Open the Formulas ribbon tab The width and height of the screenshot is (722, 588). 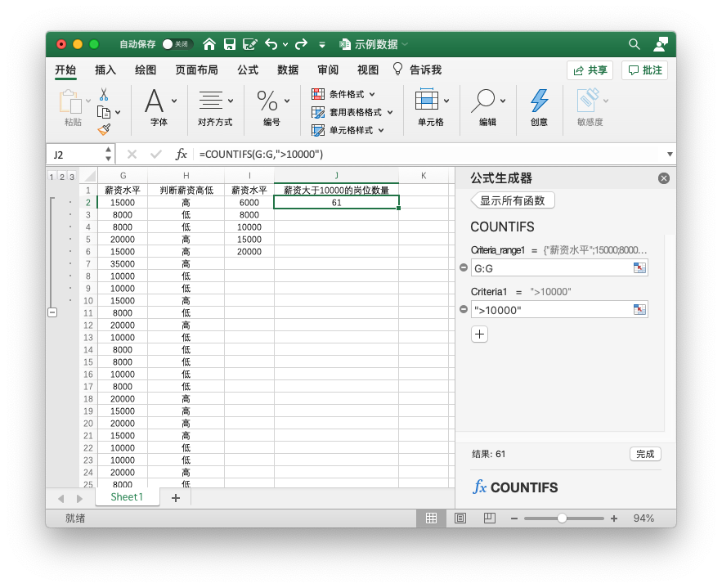click(247, 70)
